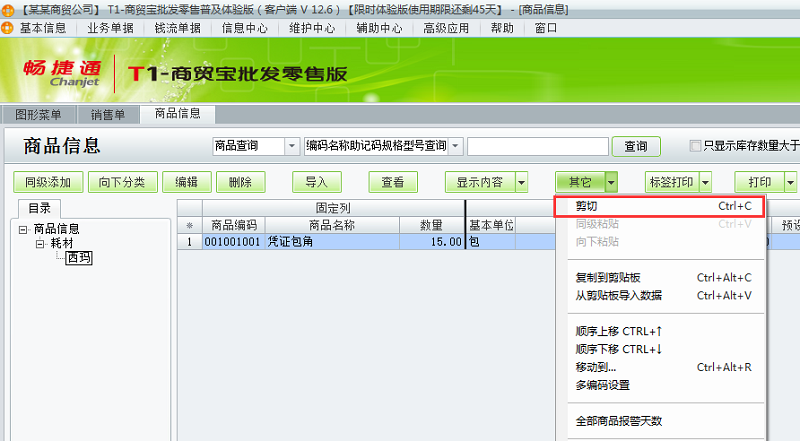Open the 辅助中心 menu

(x=379, y=28)
